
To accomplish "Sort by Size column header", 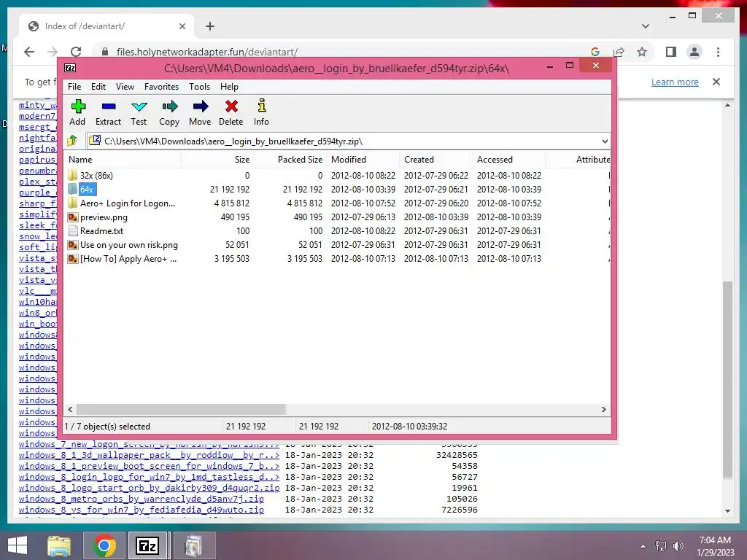I will click(x=216, y=160).
